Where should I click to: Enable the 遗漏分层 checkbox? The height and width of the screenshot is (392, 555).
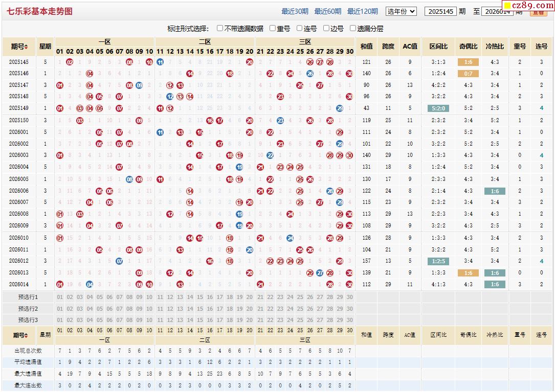(352, 29)
